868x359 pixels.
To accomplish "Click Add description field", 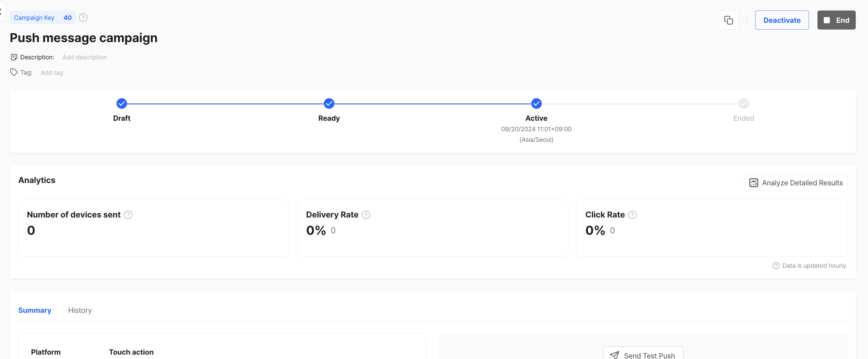I will pyautogui.click(x=85, y=57).
